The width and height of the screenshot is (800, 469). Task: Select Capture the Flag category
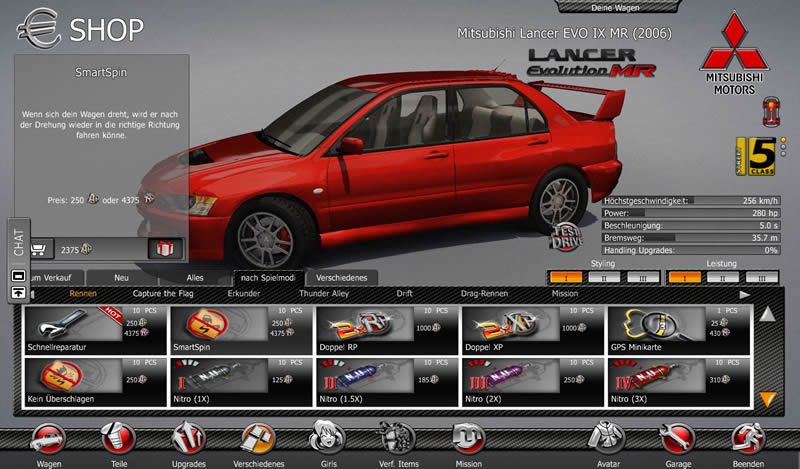161,294
